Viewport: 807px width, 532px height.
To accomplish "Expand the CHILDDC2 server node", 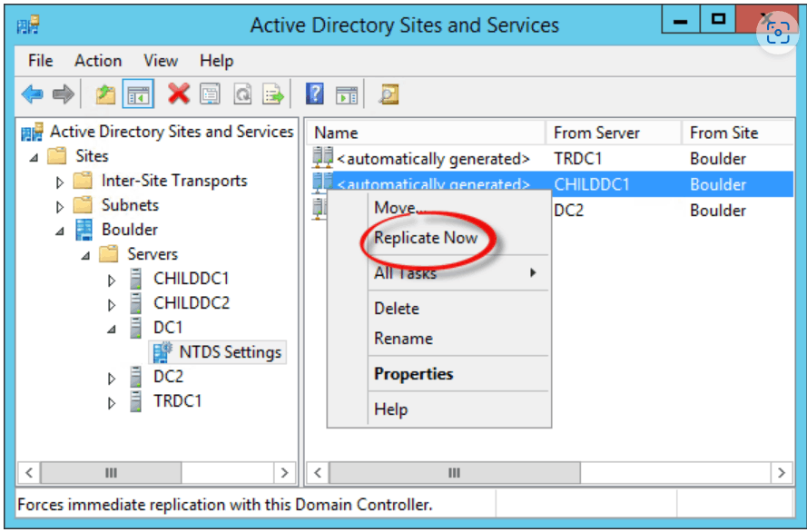I will (x=111, y=305).
